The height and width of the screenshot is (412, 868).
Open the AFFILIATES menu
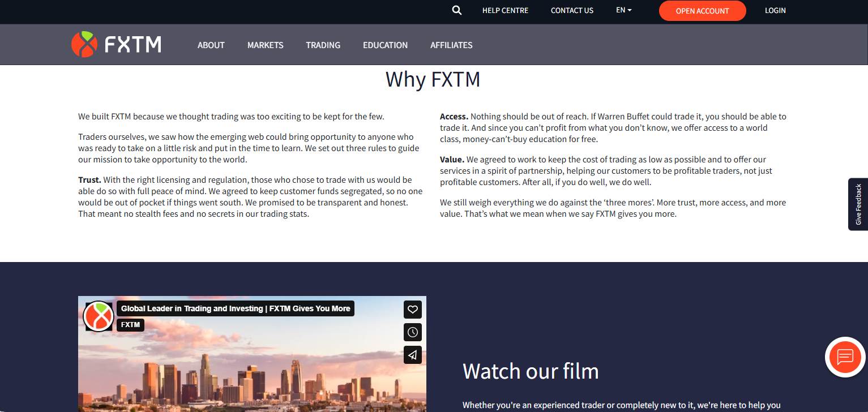451,45
